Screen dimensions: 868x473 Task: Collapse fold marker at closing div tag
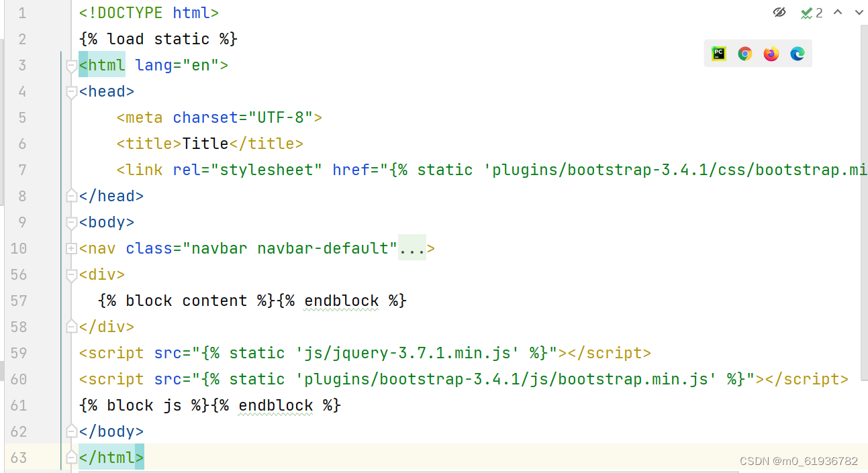point(72,327)
